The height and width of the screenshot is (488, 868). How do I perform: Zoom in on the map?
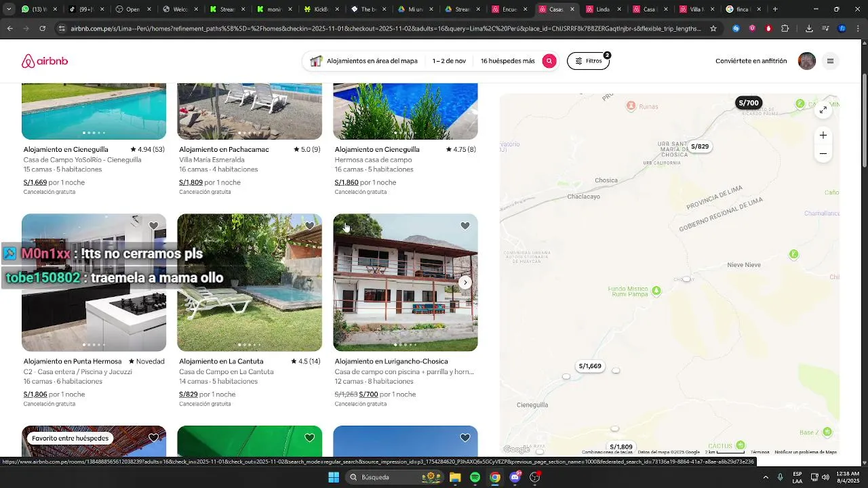coord(823,136)
